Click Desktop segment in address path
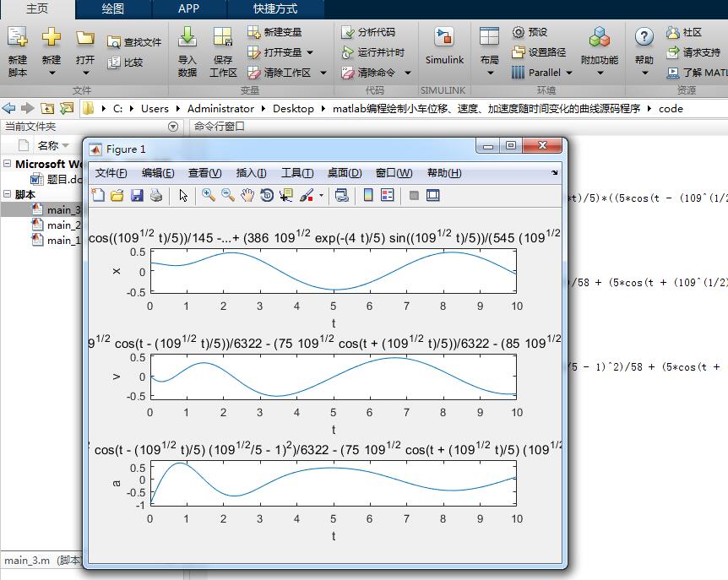Viewport: 728px width, 580px height. click(293, 109)
